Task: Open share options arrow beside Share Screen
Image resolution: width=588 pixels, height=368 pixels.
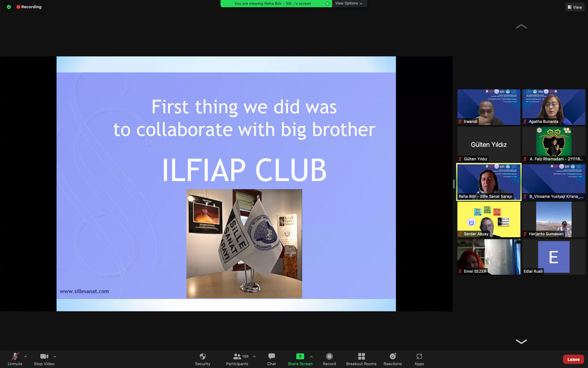Action: point(311,357)
